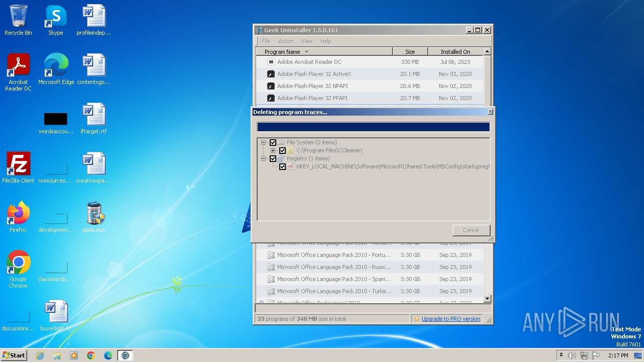Click Show Desktop button at taskbar end

[638, 355]
